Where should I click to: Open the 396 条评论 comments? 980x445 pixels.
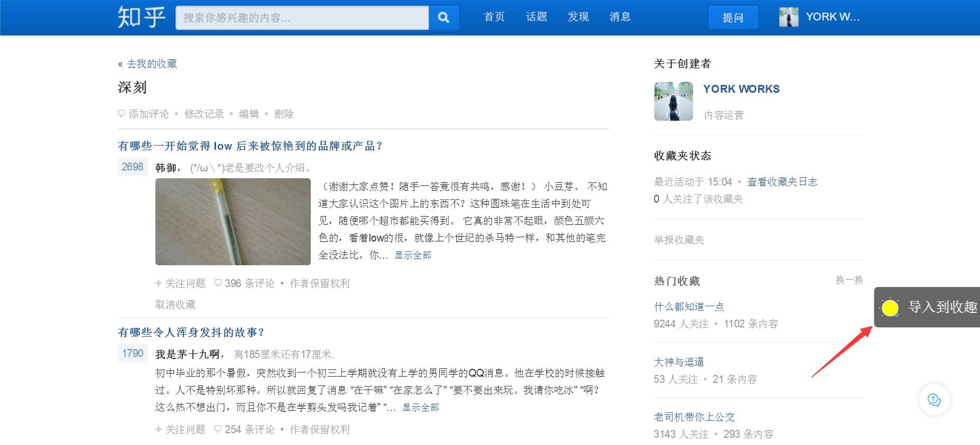[244, 283]
